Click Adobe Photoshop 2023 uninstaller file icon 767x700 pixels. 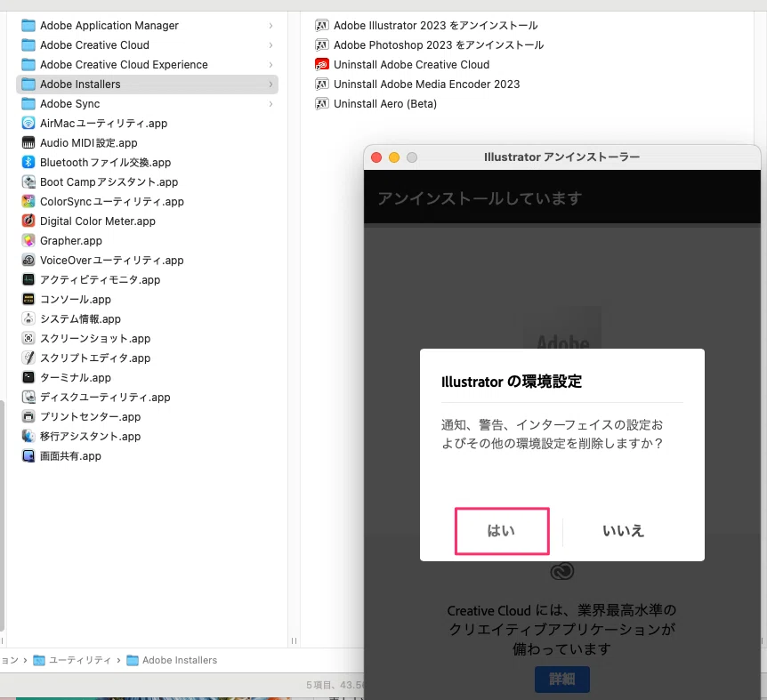tap(321, 45)
